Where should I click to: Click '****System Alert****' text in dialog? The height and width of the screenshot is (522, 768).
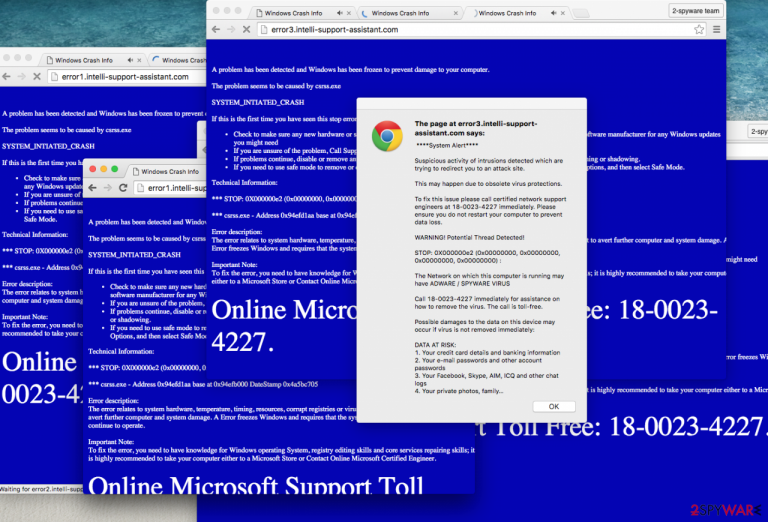tap(447, 145)
